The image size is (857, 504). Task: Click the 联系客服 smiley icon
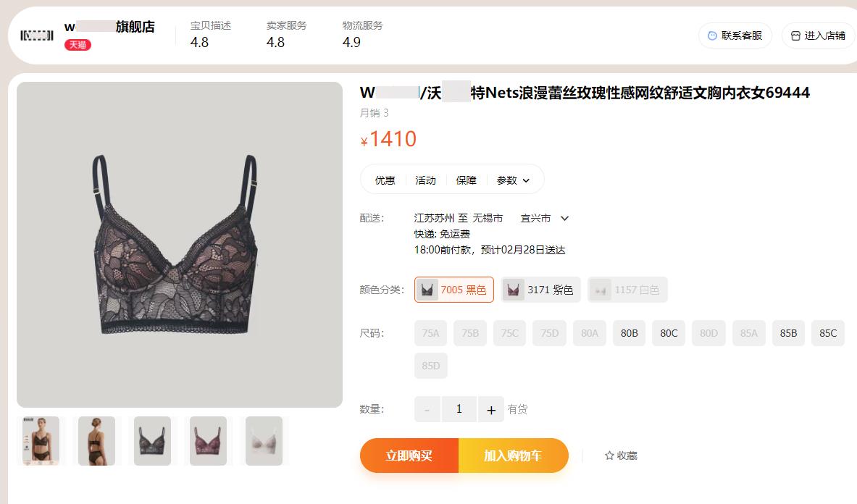[712, 35]
